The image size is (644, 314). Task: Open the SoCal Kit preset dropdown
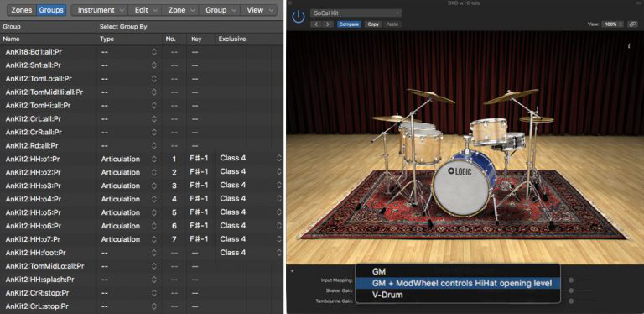click(356, 13)
